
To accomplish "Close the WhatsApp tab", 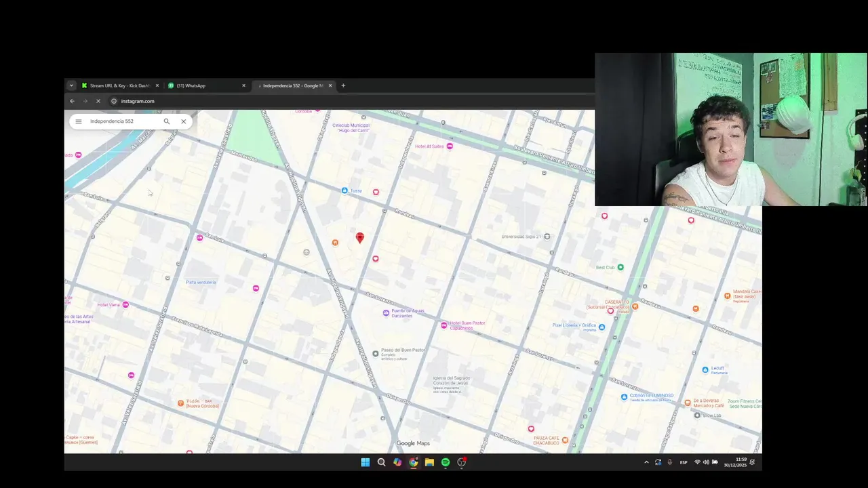I will [x=244, y=85].
